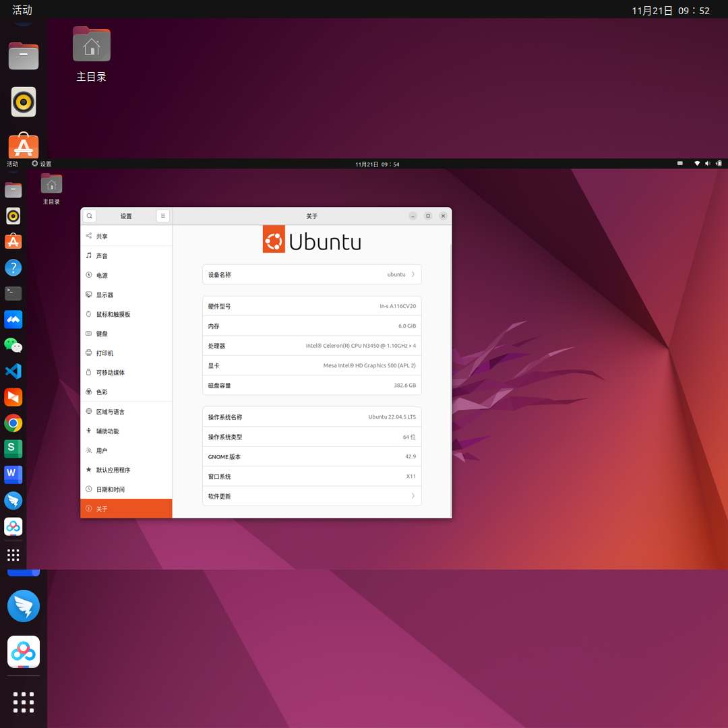This screenshot has width=728, height=728.
Task: Click the GNOME version 42.9
Action: tap(411, 456)
